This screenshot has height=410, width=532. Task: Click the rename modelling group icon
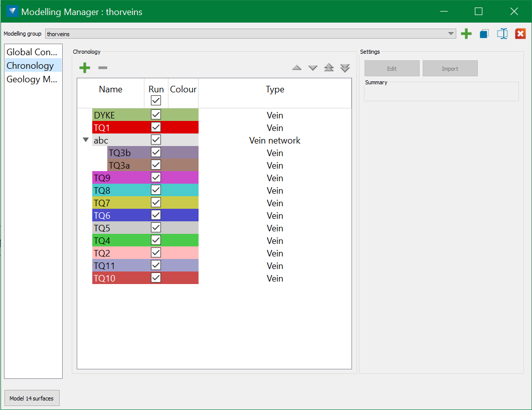point(502,34)
